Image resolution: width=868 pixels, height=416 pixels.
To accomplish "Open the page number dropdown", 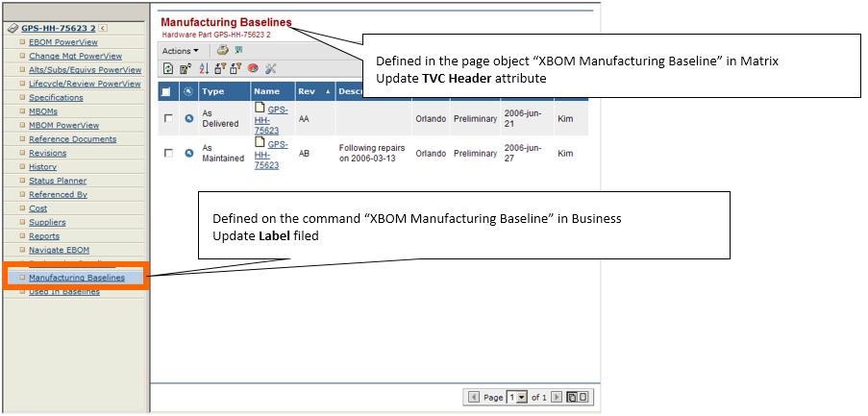I will [x=523, y=397].
